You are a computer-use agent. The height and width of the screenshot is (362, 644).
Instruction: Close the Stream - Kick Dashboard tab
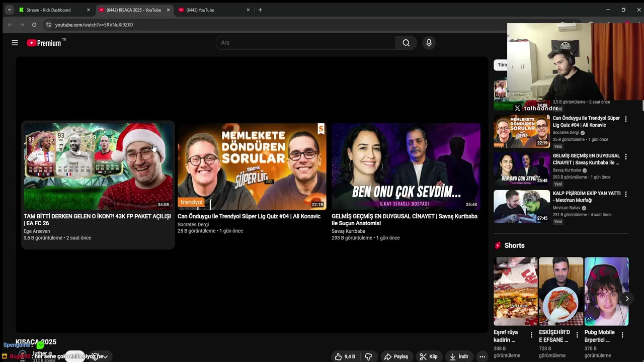(89, 10)
